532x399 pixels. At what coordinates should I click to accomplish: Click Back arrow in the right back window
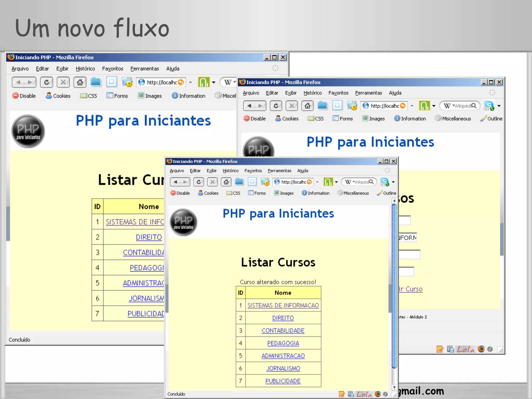tap(249, 106)
